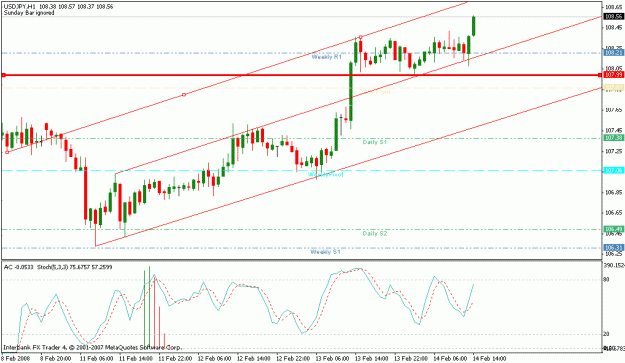Click the black 108.55 current price tag
Viewport: 625px width, 363px height.
(x=613, y=17)
